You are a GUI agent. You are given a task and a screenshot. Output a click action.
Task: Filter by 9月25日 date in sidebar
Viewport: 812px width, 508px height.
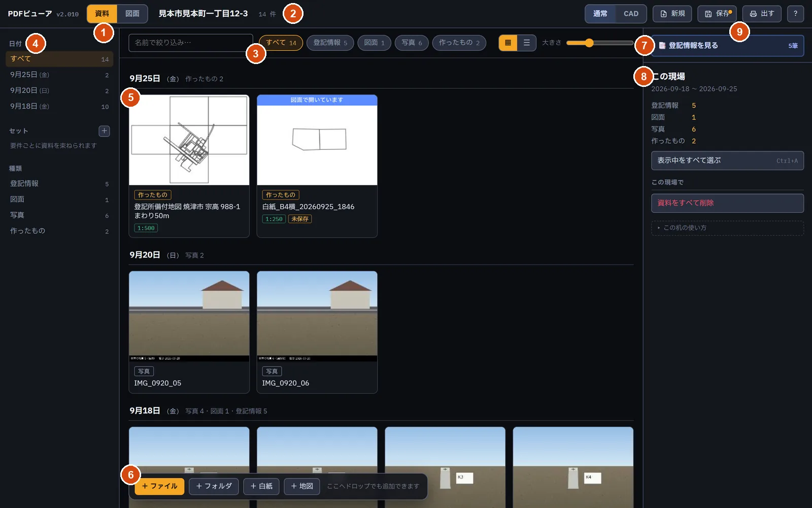(59, 75)
